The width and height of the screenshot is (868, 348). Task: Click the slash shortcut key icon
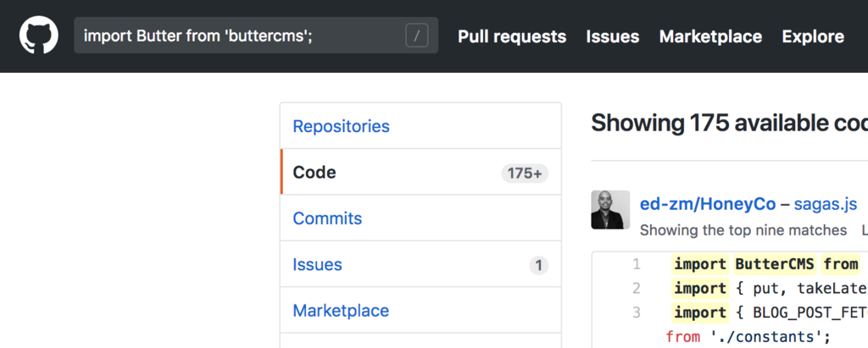click(417, 36)
